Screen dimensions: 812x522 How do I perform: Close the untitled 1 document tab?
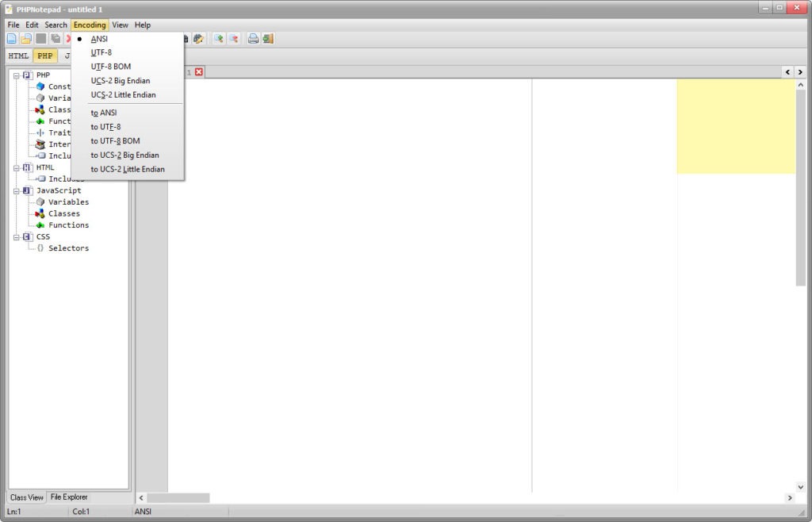(x=199, y=72)
